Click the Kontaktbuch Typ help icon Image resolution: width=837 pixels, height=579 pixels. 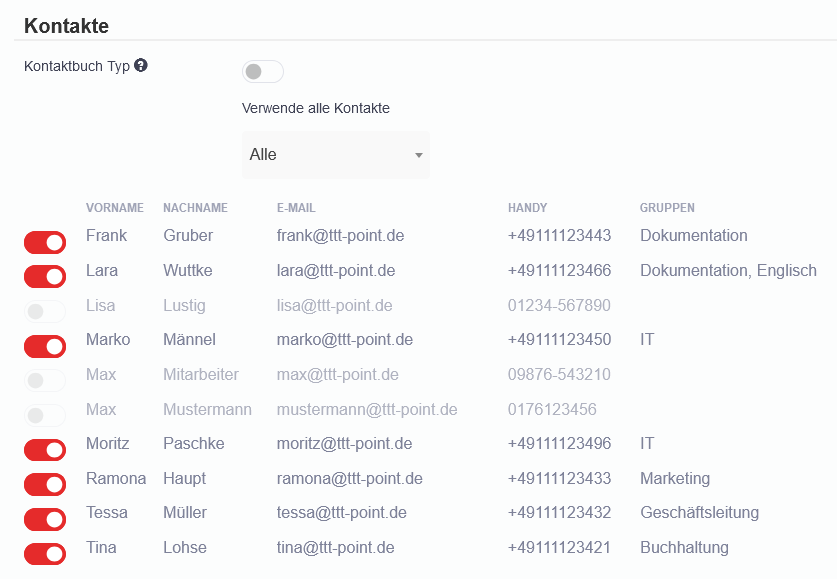pos(141,66)
